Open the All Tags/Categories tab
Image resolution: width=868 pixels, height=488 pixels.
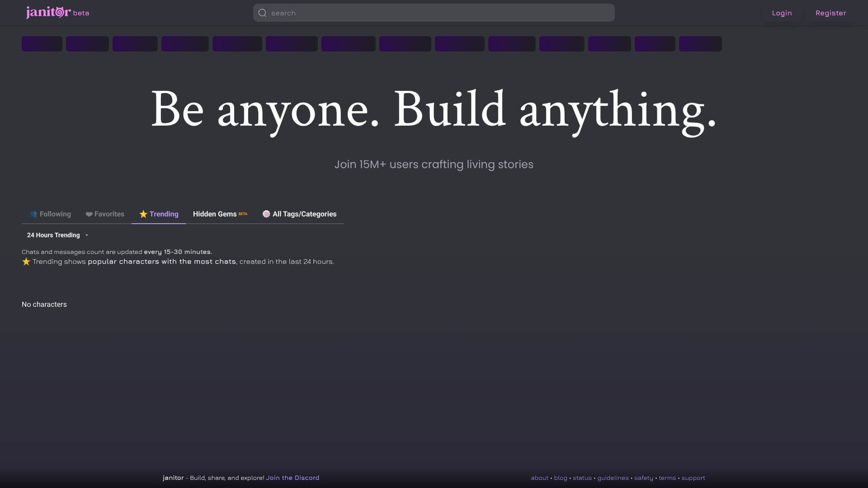click(x=304, y=214)
